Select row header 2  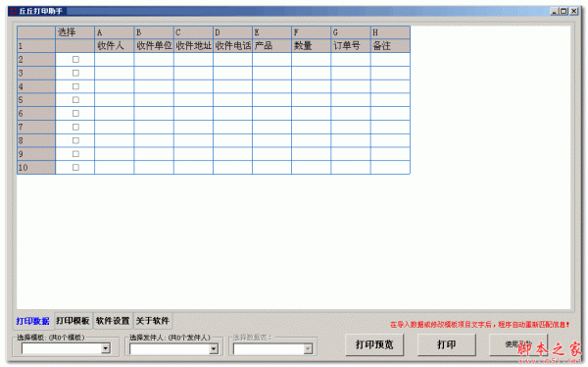(36, 59)
